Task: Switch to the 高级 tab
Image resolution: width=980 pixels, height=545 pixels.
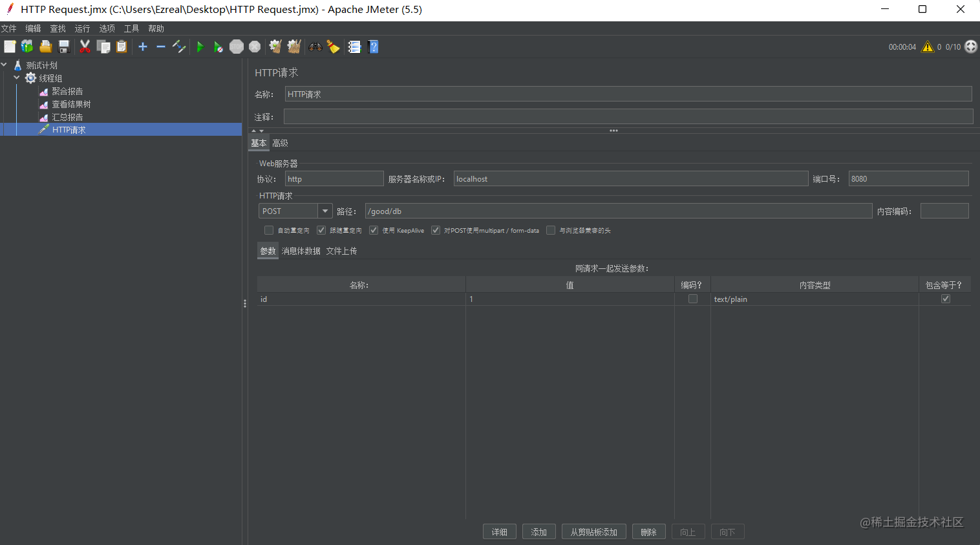Action: tap(280, 143)
